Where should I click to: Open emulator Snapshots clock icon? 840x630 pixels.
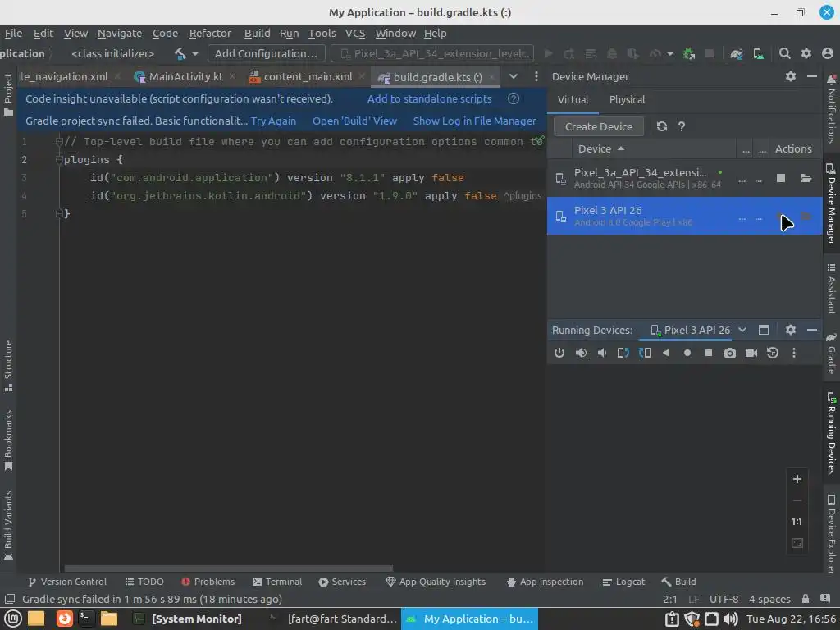tap(773, 353)
